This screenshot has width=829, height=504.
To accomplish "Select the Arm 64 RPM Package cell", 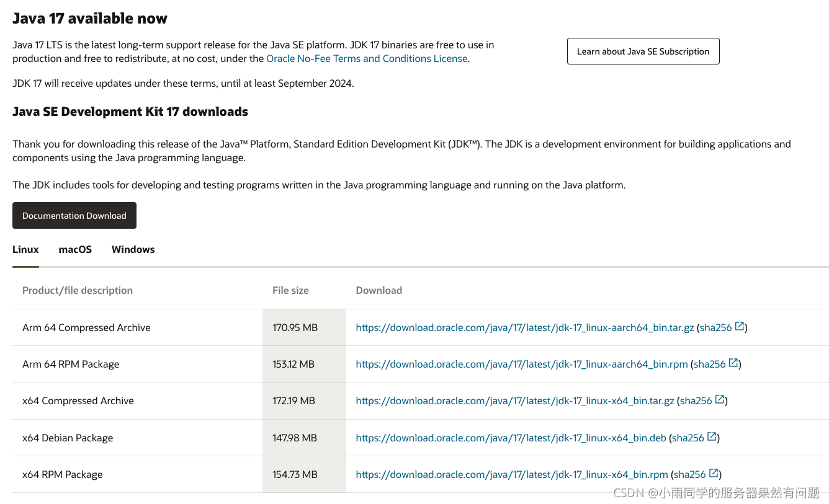I will pyautogui.click(x=137, y=364).
